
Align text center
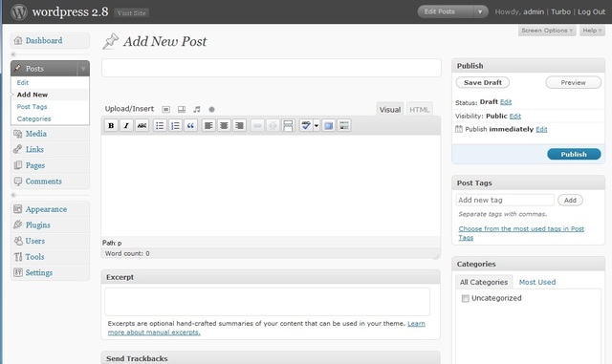(224, 125)
